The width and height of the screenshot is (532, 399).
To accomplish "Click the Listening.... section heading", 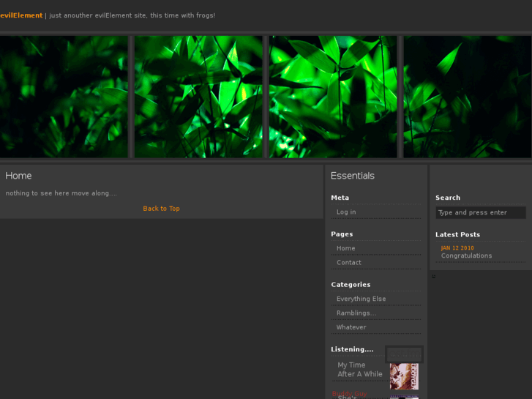I will point(352,349).
